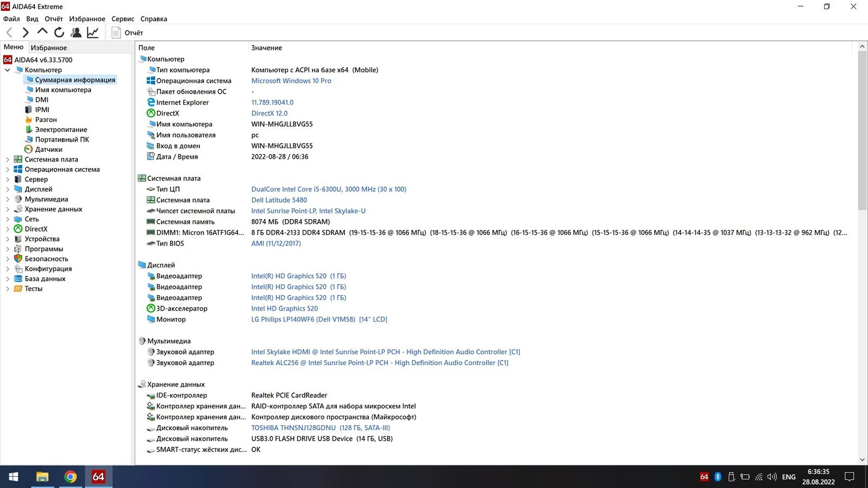Open the DualCore Intel Core i5-6300U link
Viewport: 868px width, 488px height.
click(328, 189)
